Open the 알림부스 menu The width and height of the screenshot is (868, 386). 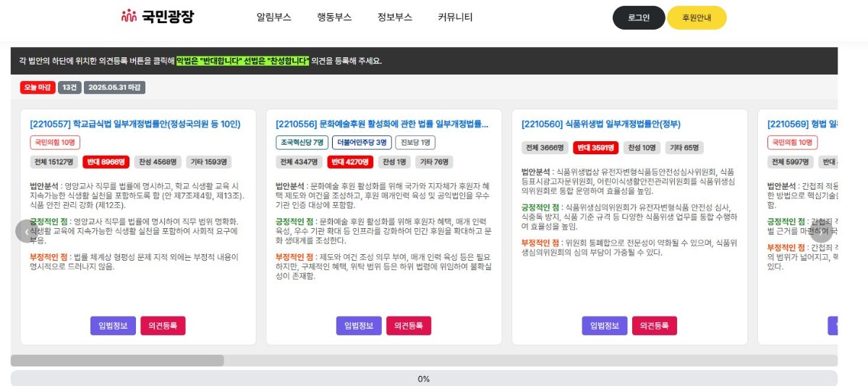273,17
